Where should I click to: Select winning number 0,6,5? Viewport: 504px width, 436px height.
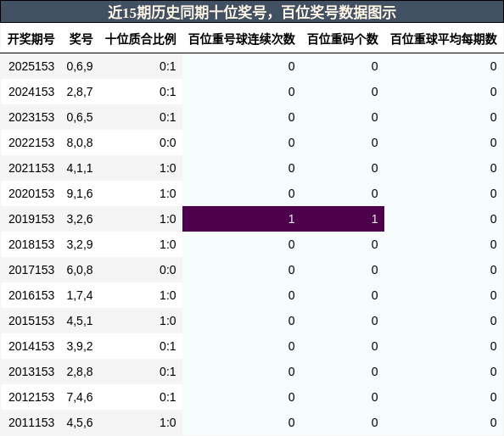pyautogui.click(x=80, y=117)
